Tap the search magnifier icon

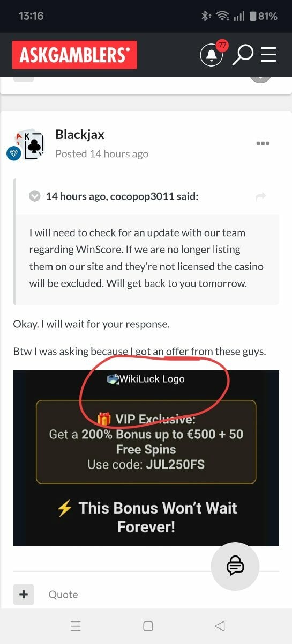tap(242, 54)
